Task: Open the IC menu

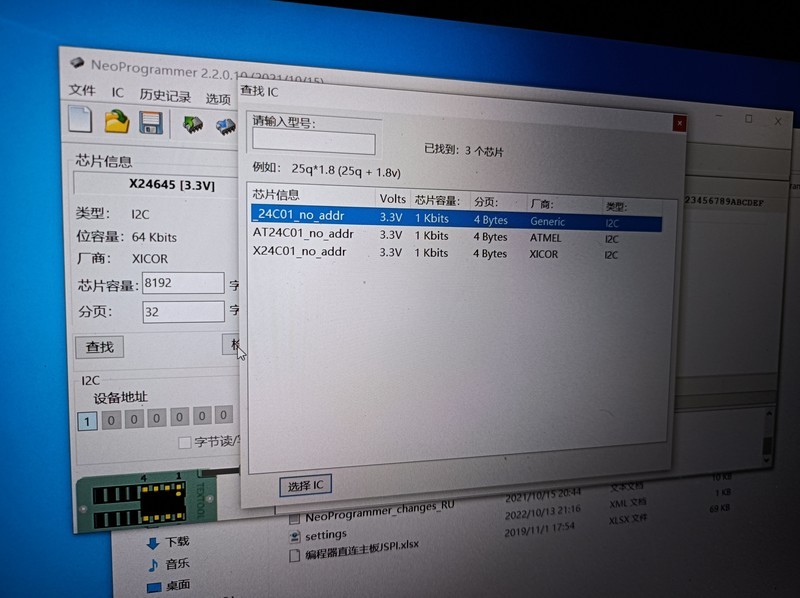Action: [118, 93]
